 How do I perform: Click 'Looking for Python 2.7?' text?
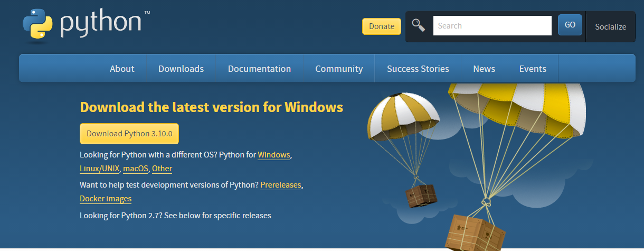121,216
